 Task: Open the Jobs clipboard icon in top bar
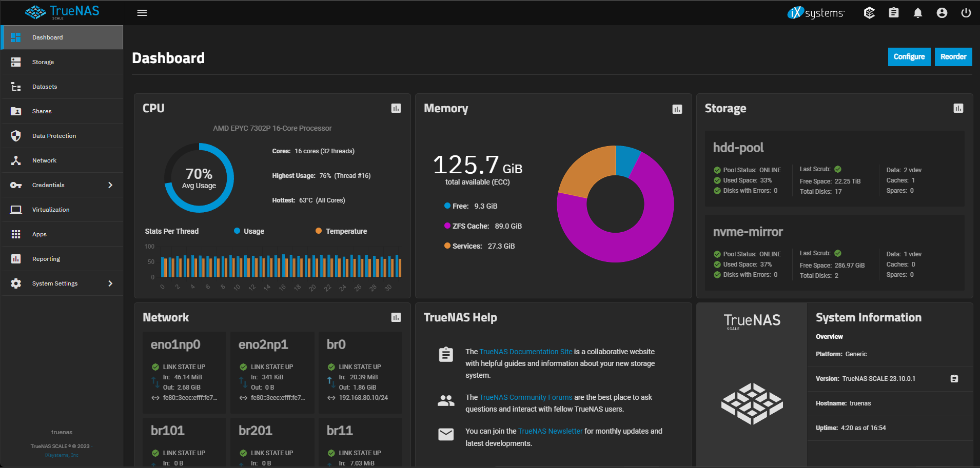click(x=894, y=13)
